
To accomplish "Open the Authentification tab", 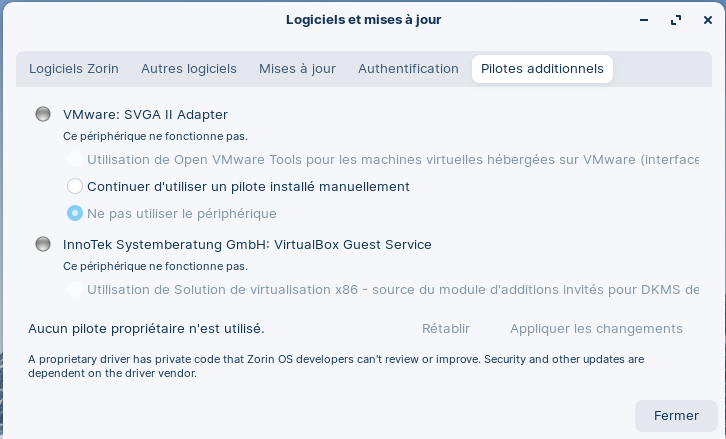I will pyautogui.click(x=408, y=69).
